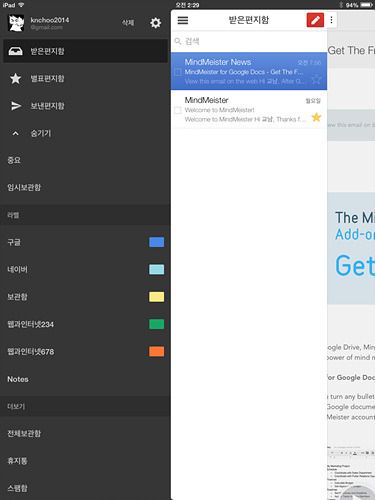Check the MindMeister News email checkbox
Screen dimensions: 375x500
pos(178,72)
